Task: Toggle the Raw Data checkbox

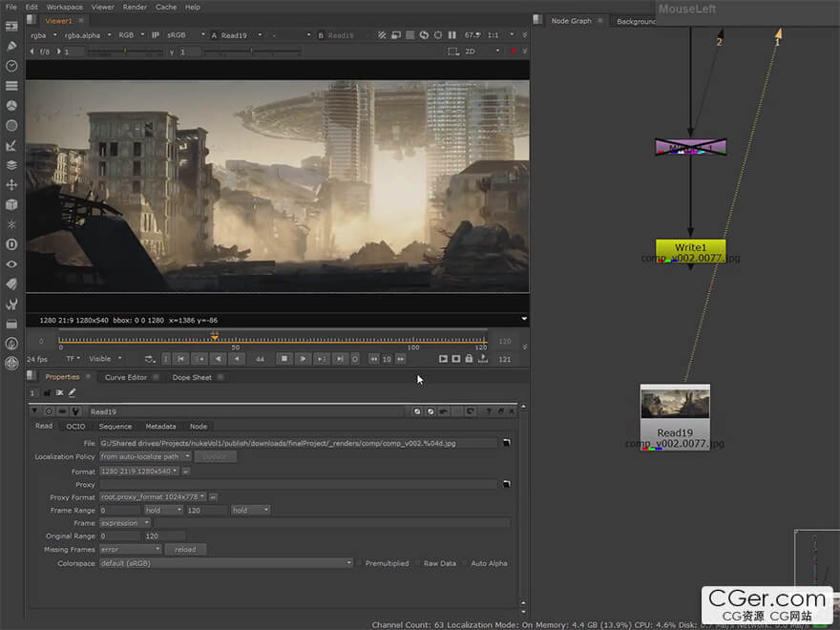Action: pyautogui.click(x=418, y=563)
